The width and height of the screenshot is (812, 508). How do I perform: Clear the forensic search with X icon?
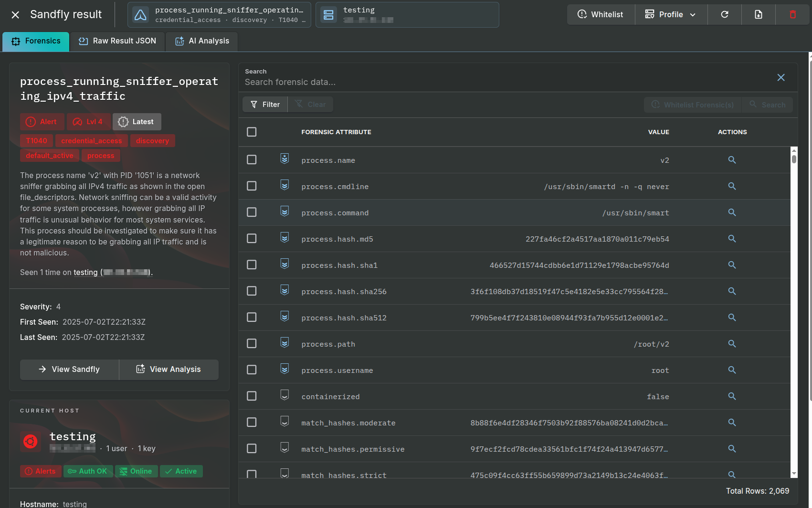coord(781,77)
